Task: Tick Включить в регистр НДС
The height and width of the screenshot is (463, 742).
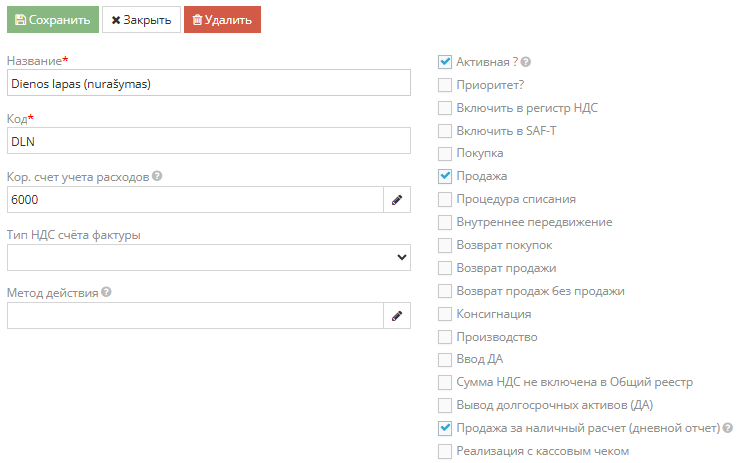Action: [445, 108]
